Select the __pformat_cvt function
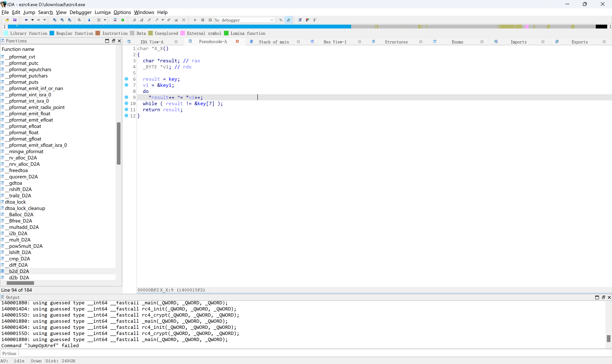 (20, 57)
